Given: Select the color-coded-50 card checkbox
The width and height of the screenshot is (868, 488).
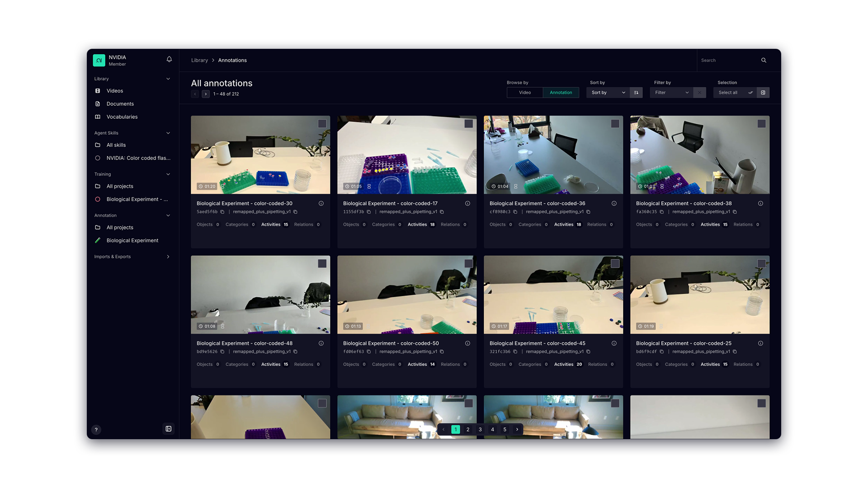Looking at the screenshot, I should coord(468,263).
